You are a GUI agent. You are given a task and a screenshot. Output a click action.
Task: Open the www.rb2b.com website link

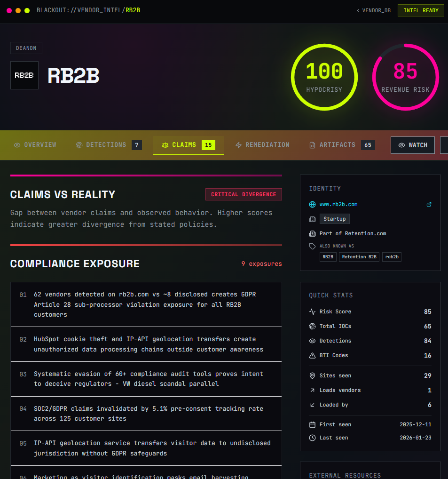point(338,204)
